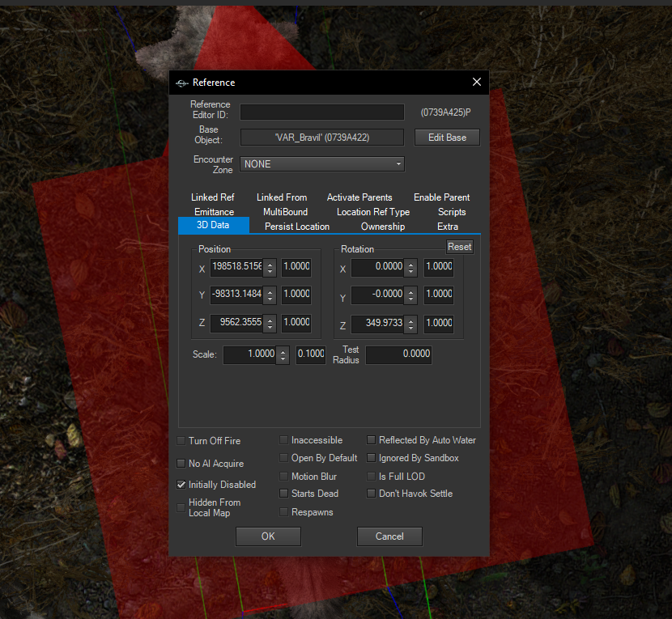Viewport: 672px width, 619px height.
Task: Click Position Y value field
Action: pos(236,294)
